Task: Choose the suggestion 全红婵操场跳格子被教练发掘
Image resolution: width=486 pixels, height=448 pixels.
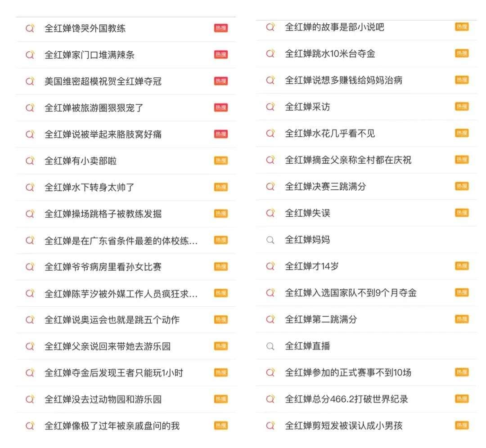Action: click(103, 214)
